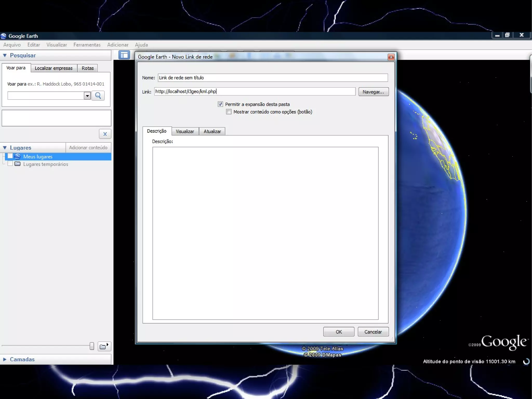
Task: Collapse the Pesquisar panel
Action: (x=5, y=55)
